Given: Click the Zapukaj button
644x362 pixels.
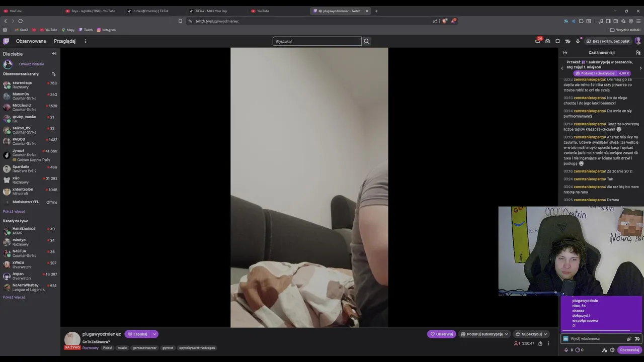Looking at the screenshot, I should 138,334.
